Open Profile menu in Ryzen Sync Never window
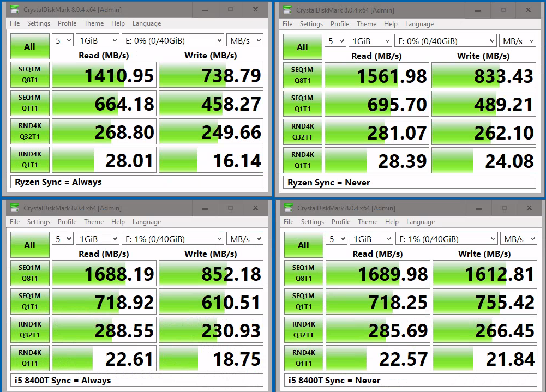 coord(340,24)
